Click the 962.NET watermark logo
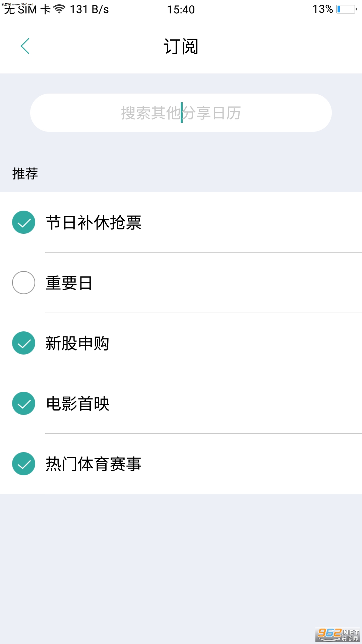The image size is (362, 644). point(338,634)
